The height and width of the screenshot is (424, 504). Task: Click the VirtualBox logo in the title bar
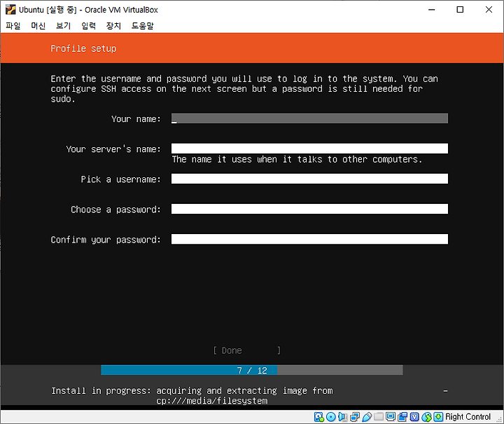pos(10,10)
